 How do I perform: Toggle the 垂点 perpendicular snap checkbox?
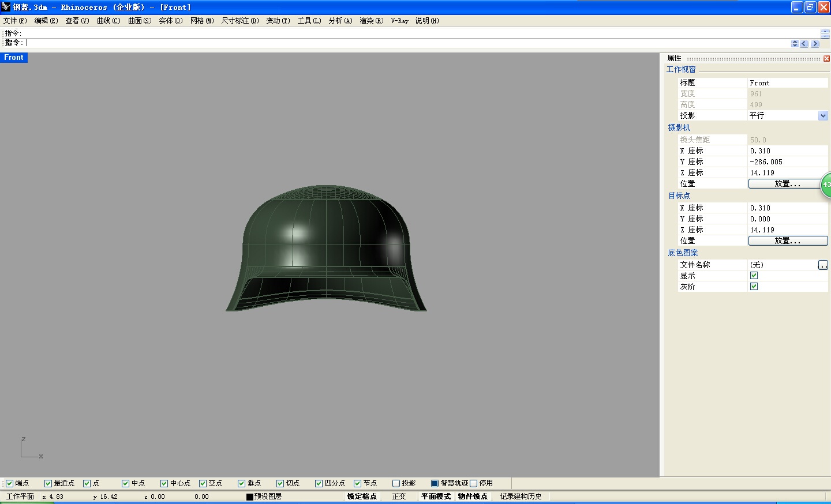click(x=241, y=483)
